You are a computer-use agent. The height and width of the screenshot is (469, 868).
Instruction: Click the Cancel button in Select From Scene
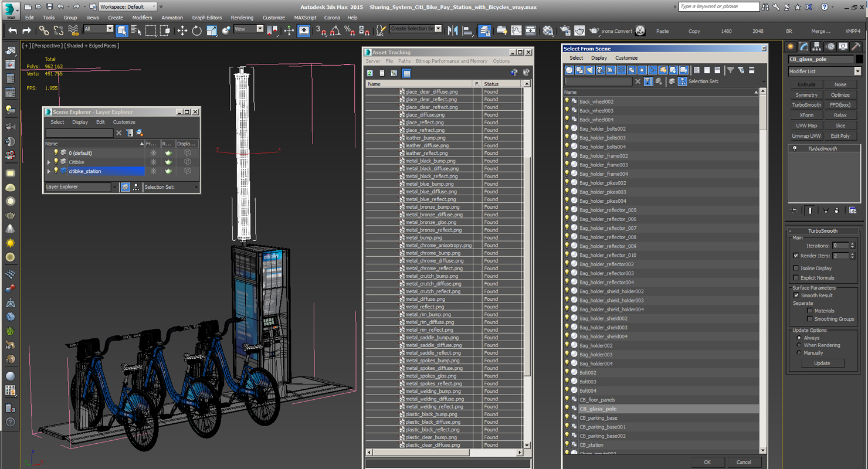pos(744,462)
